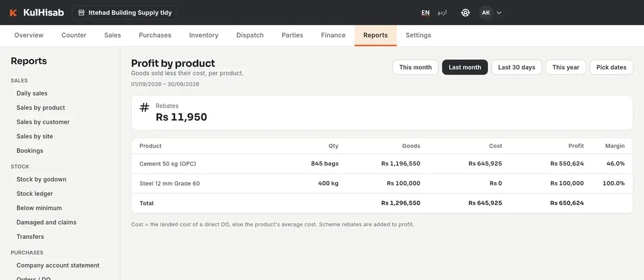Click the Rs 1,196,550 goods value
This screenshot has width=644, height=280.
click(401, 164)
